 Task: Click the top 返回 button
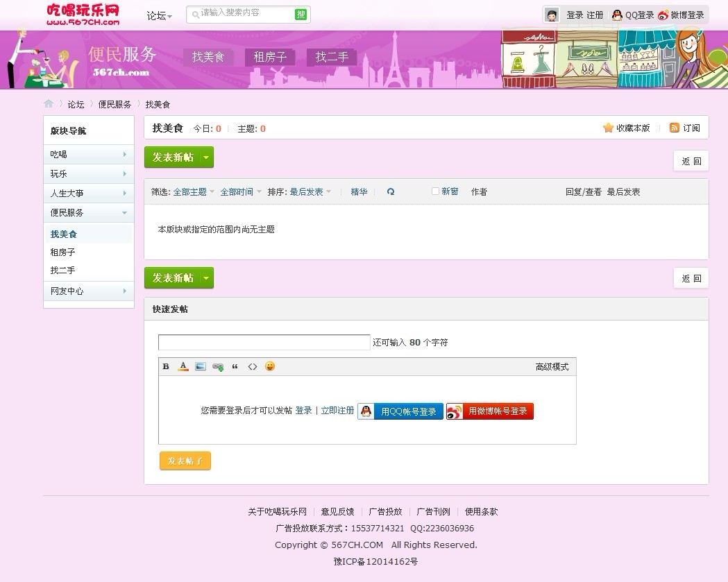click(x=691, y=161)
